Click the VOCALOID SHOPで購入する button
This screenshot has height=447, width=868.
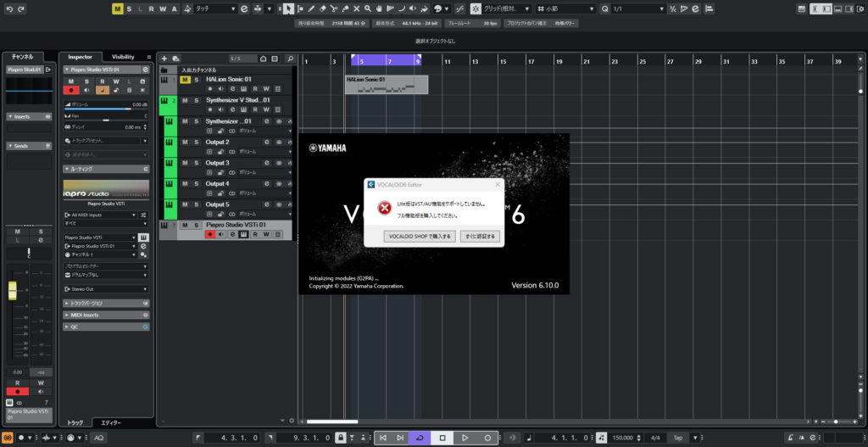coord(420,235)
